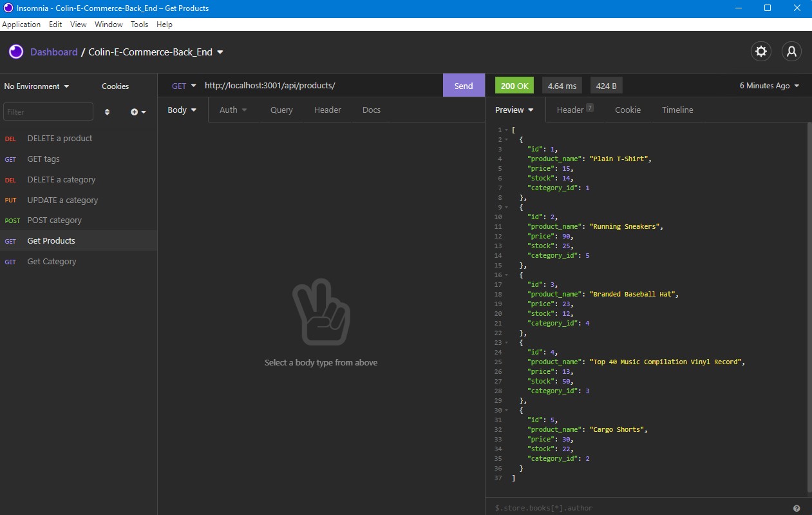Select the DELETE a category request
812x515 pixels.
point(79,179)
